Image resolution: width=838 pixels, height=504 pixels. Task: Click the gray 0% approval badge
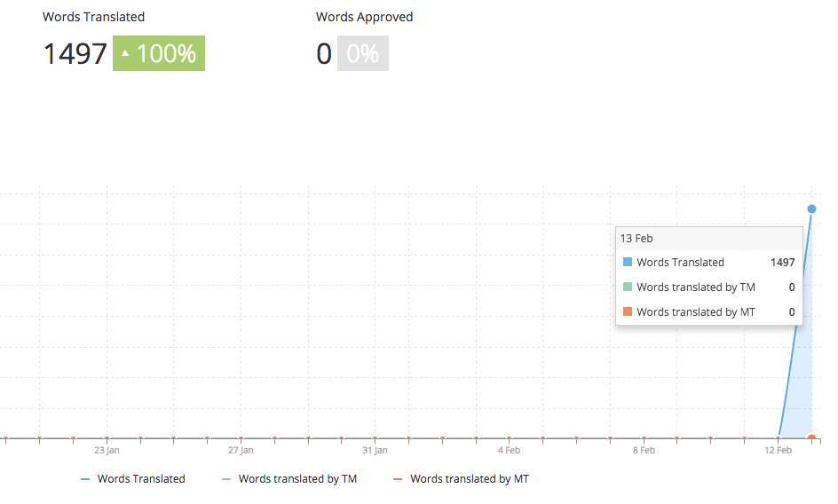tap(363, 53)
